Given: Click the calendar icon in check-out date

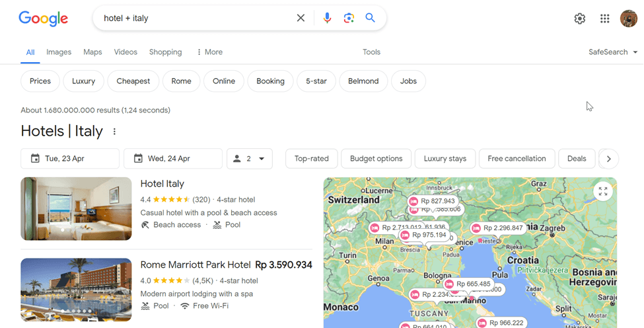Looking at the screenshot, I should [x=138, y=159].
